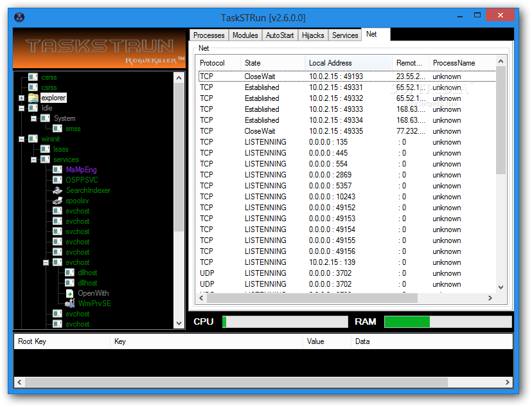Click the Value column header in registry list

pyautogui.click(x=327, y=341)
